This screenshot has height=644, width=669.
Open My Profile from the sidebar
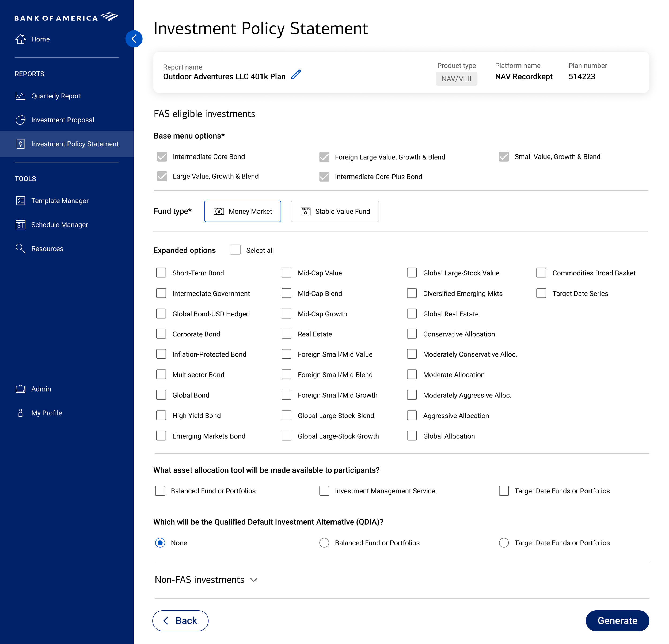(46, 413)
